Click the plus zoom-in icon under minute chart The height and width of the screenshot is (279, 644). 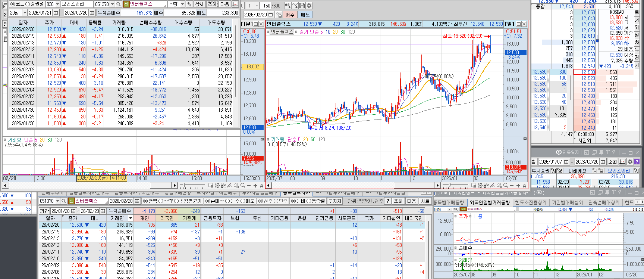[255, 186]
